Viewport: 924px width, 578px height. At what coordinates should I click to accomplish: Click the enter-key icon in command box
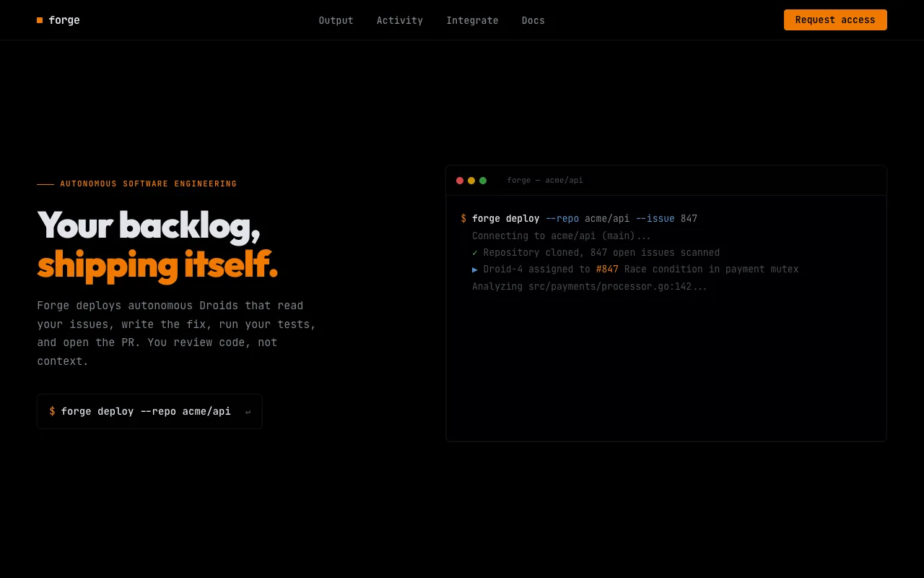(x=248, y=412)
